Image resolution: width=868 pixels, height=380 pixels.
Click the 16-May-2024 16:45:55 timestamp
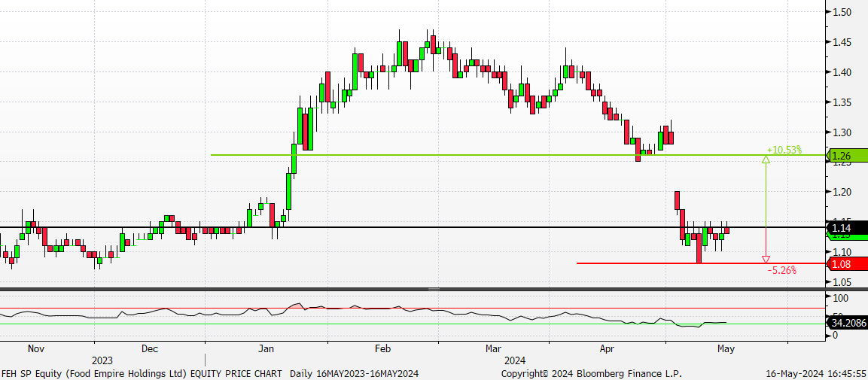(x=816, y=373)
